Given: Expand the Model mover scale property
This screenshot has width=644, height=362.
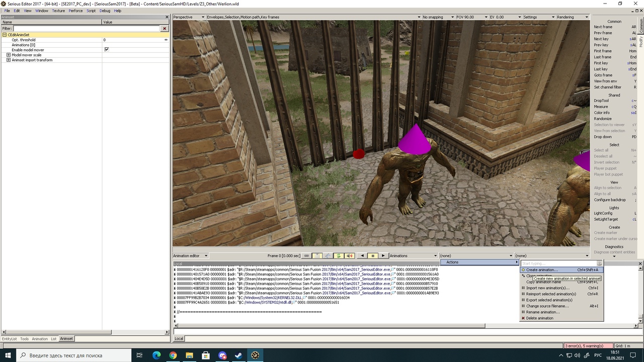Looking at the screenshot, I should coord(8,55).
